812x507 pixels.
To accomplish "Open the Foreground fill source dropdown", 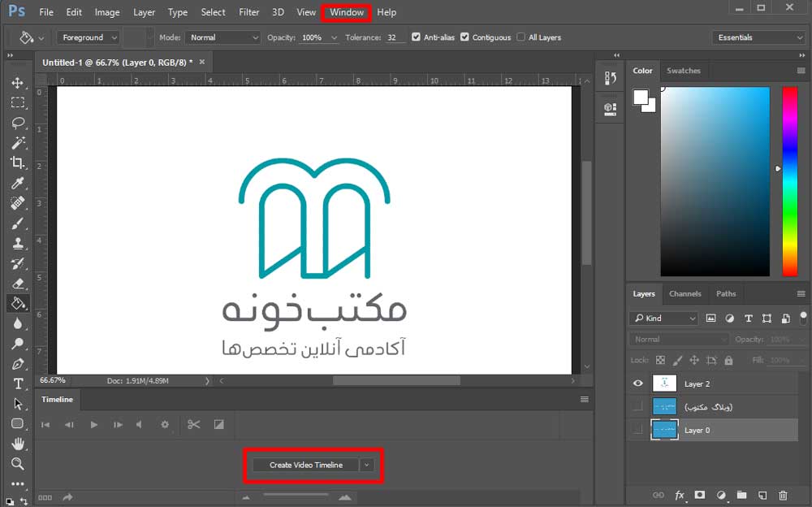I will pos(88,37).
